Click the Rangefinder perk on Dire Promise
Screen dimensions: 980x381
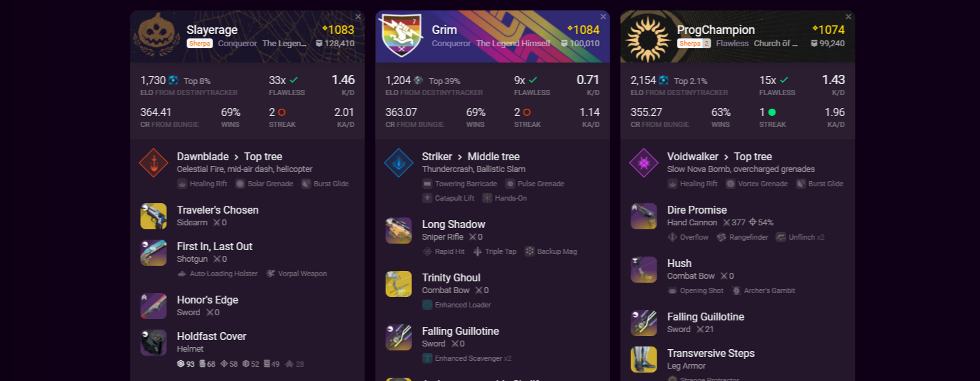[x=742, y=237]
